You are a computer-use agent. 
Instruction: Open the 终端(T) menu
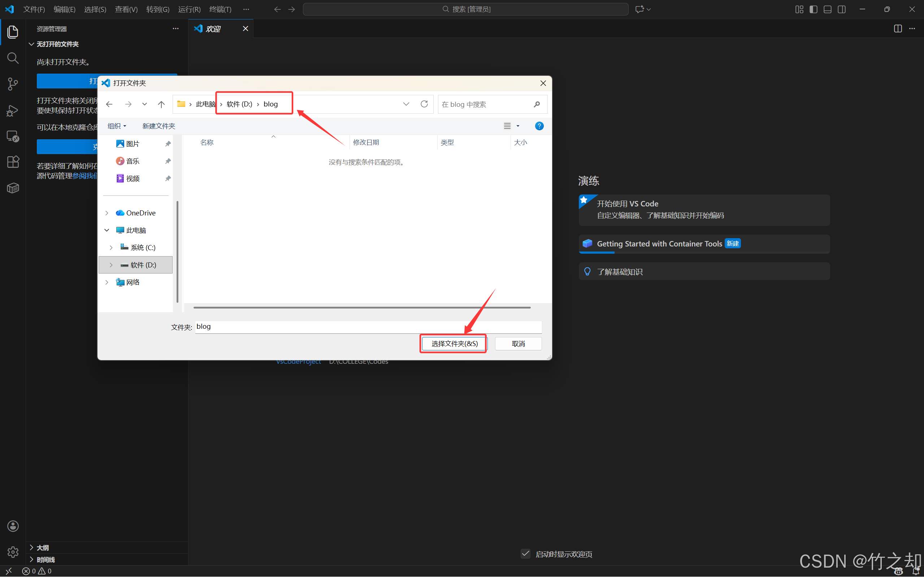[x=220, y=9]
